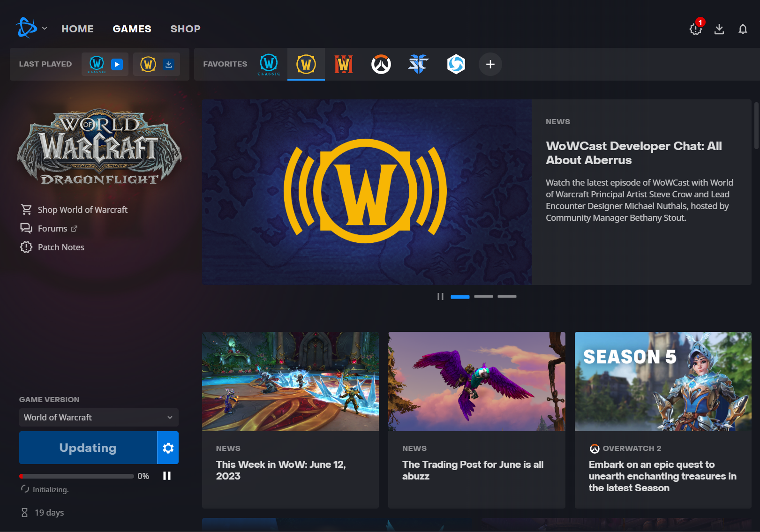Image resolution: width=760 pixels, height=532 pixels.
Task: Pause the news carousel
Action: [x=440, y=297]
